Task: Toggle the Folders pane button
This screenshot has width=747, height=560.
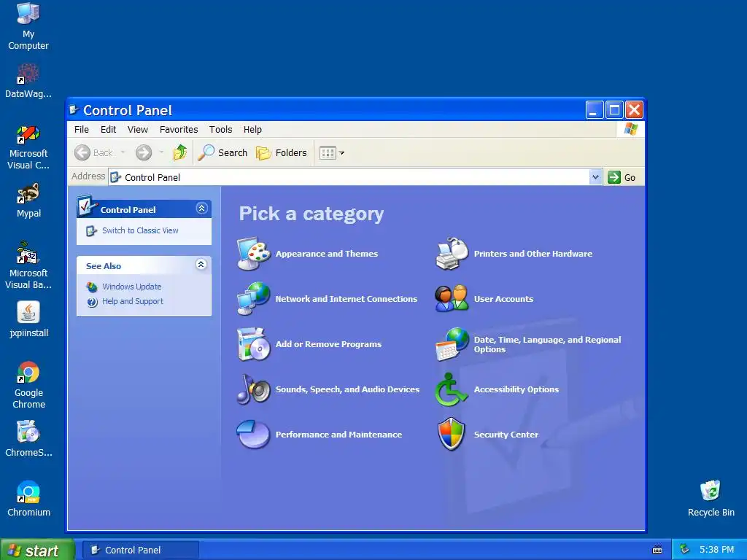Action: pos(282,152)
